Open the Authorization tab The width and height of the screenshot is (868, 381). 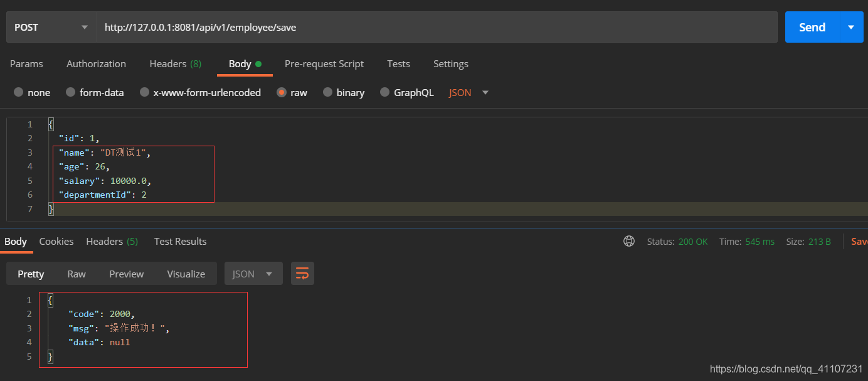point(96,64)
